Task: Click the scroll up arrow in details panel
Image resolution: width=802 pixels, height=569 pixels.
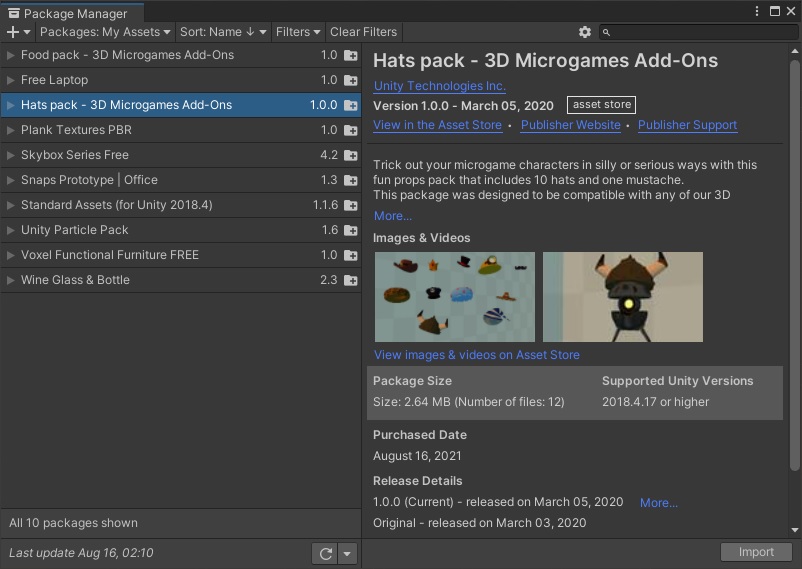Action: click(794, 51)
